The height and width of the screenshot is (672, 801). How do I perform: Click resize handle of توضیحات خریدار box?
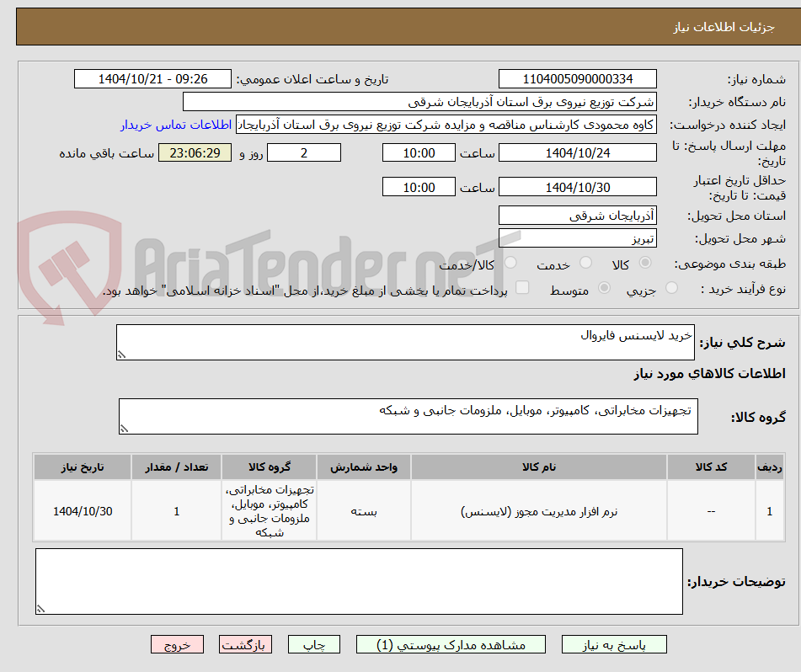[41, 609]
